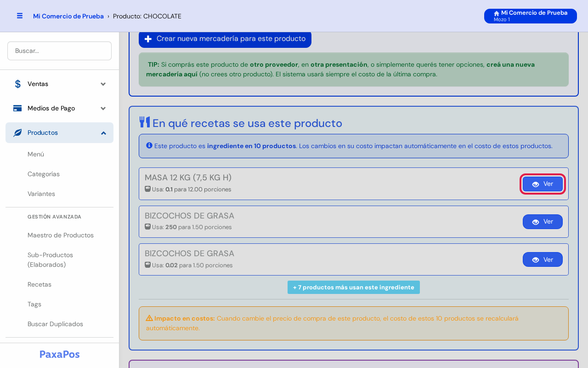The image size is (588, 368).
Task: Open the Menú sidebar item
Action: coord(36,154)
